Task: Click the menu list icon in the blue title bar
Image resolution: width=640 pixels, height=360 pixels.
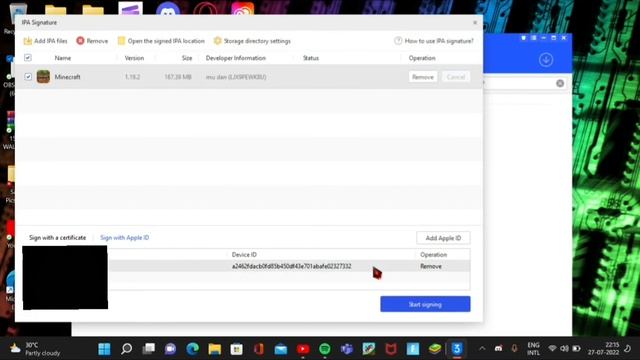Action: [x=533, y=38]
